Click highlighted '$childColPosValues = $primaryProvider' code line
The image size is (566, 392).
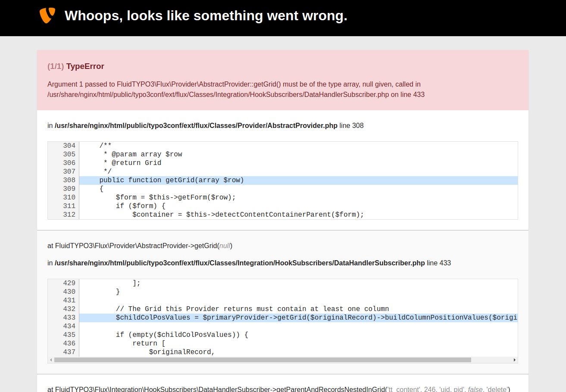(298, 317)
